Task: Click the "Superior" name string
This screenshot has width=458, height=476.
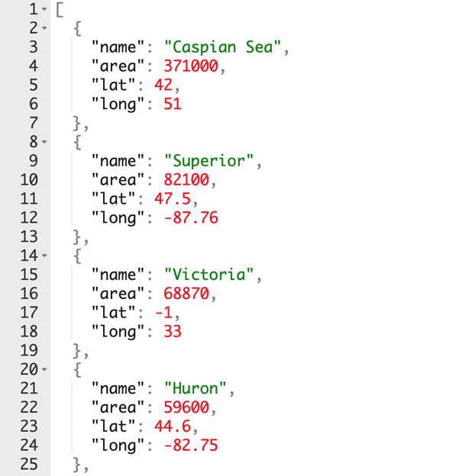Action: click(x=208, y=161)
